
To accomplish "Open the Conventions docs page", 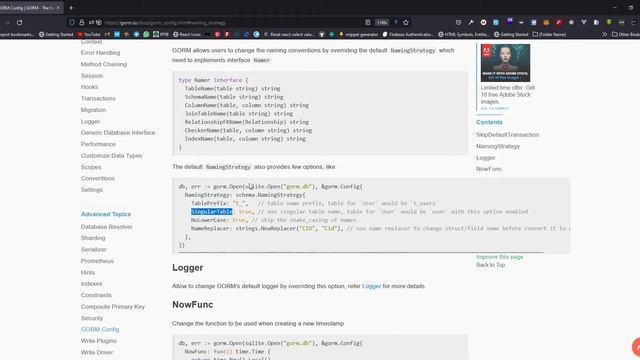I will (98, 178).
